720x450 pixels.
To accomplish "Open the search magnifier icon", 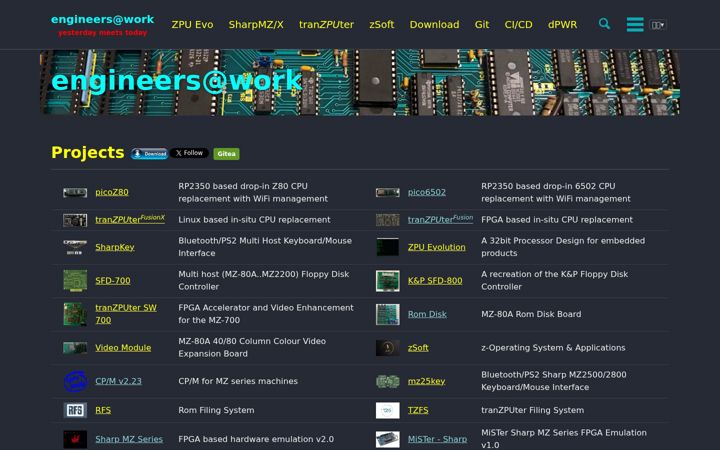I will click(x=604, y=24).
